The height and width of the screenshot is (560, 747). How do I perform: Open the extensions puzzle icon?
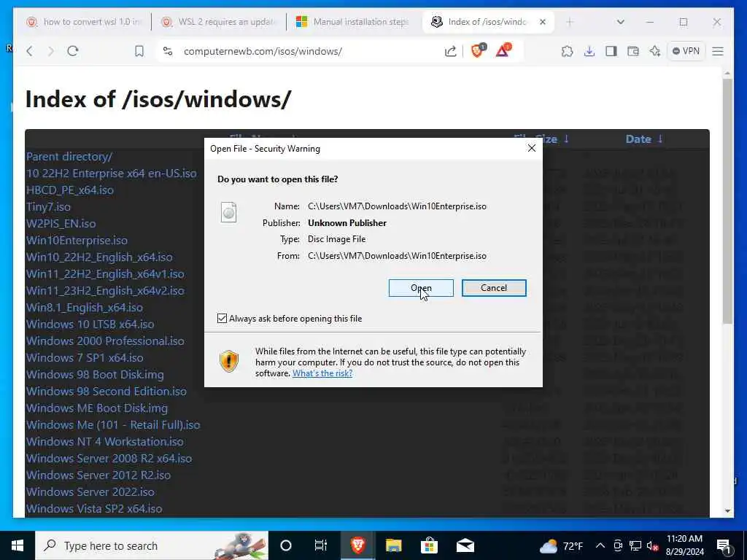point(567,51)
